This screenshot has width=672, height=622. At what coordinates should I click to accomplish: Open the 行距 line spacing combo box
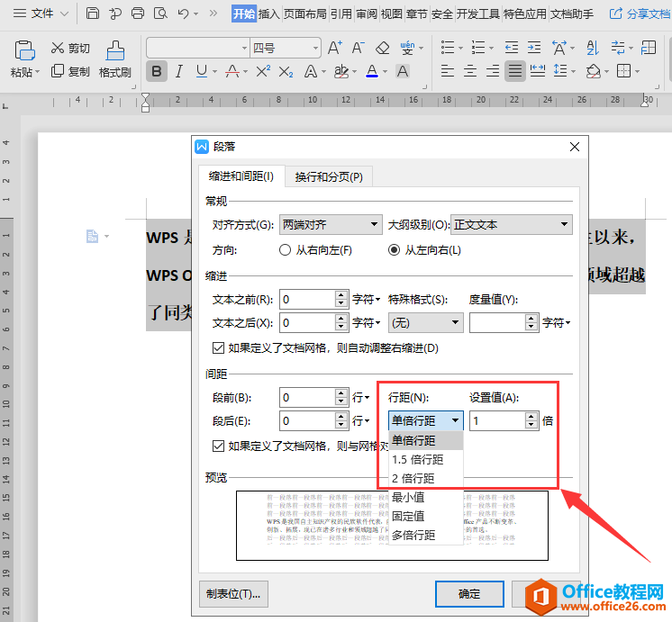pos(425,420)
